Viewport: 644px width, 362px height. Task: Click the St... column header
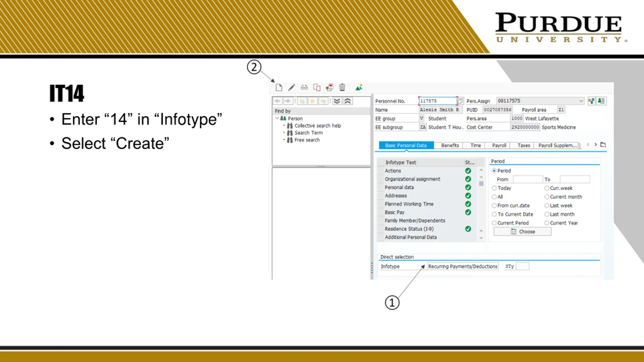pyautogui.click(x=470, y=162)
